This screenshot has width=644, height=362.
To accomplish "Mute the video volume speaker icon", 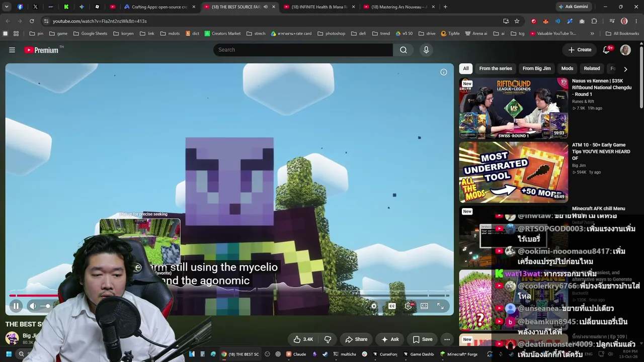I will click(33, 306).
